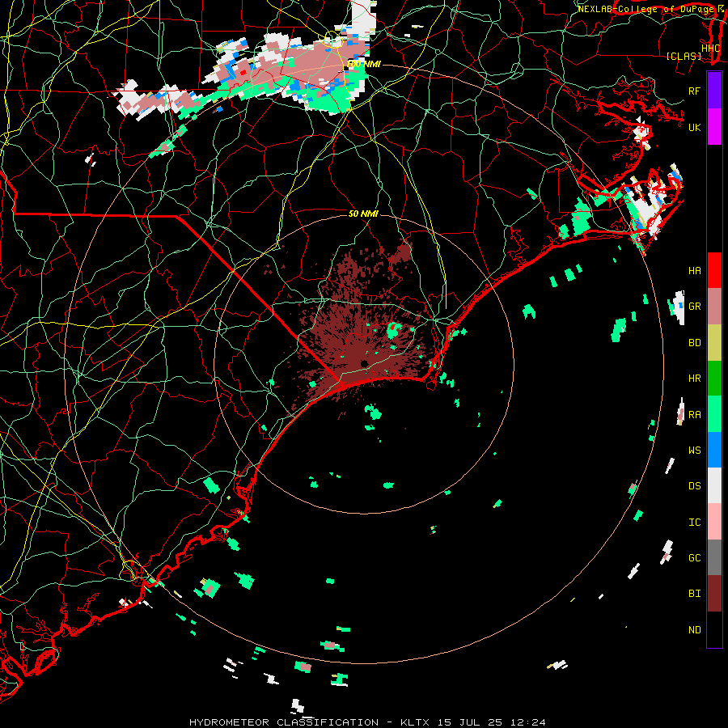Image resolution: width=728 pixels, height=728 pixels.
Task: Select the GR graupel legend color
Action: coord(714,306)
